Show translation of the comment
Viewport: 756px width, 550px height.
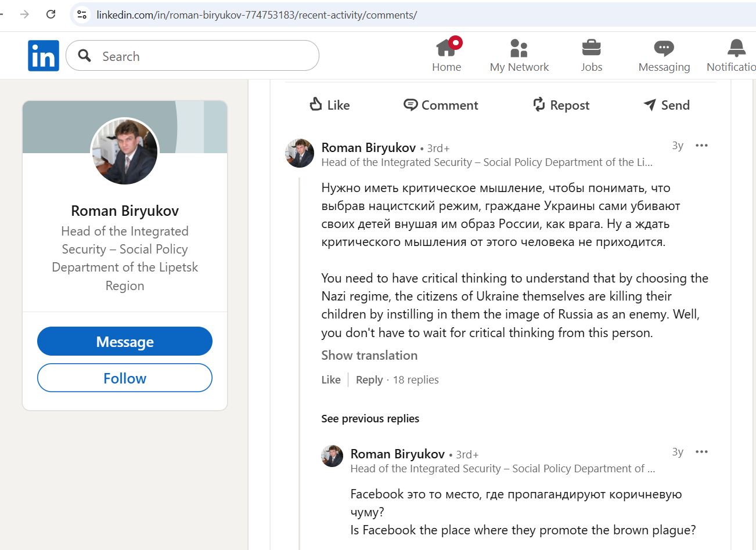[x=369, y=355]
